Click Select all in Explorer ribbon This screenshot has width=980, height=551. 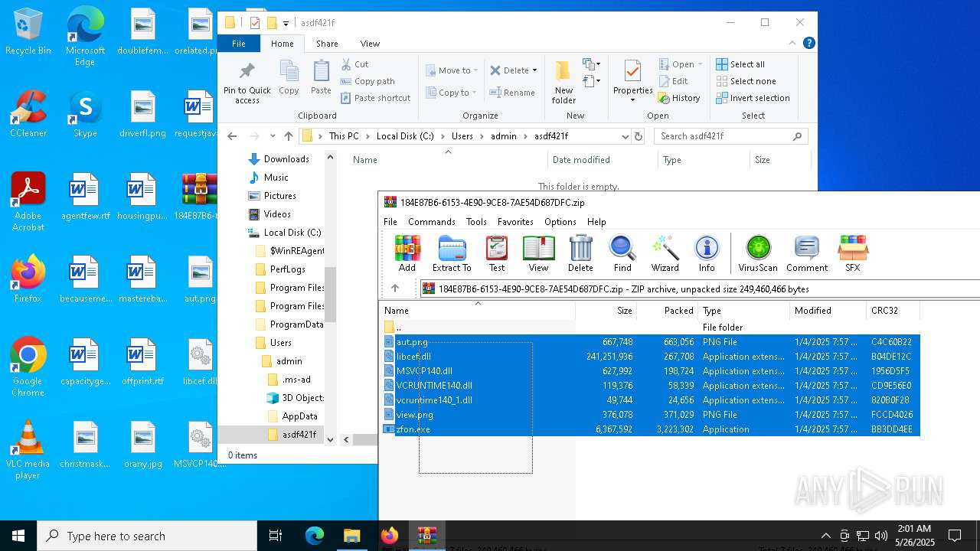(740, 64)
